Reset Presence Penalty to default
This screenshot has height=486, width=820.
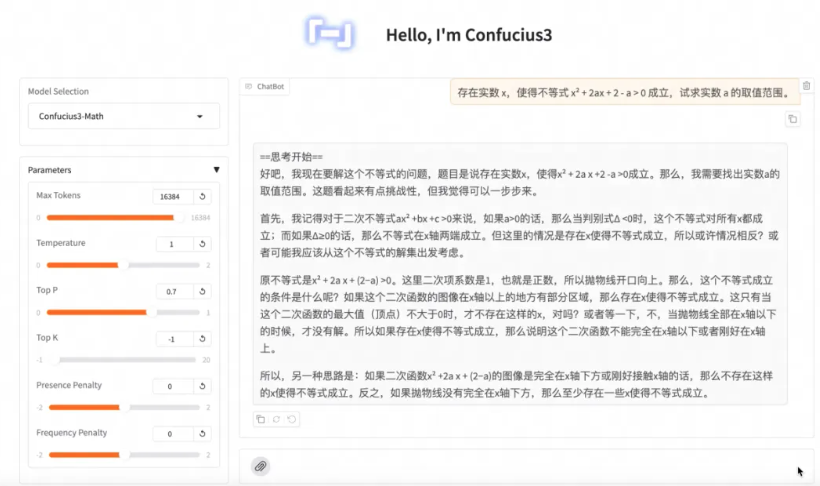pyautogui.click(x=202, y=386)
